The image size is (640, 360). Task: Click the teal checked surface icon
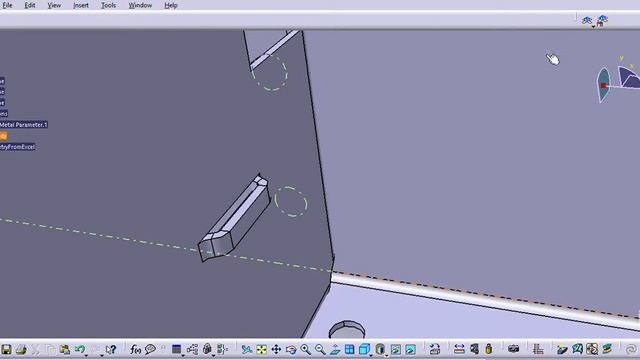coord(577,349)
